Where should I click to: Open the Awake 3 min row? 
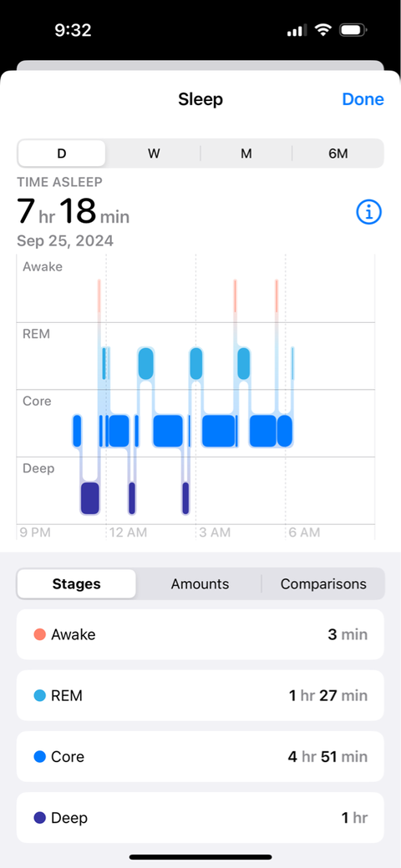pos(200,634)
